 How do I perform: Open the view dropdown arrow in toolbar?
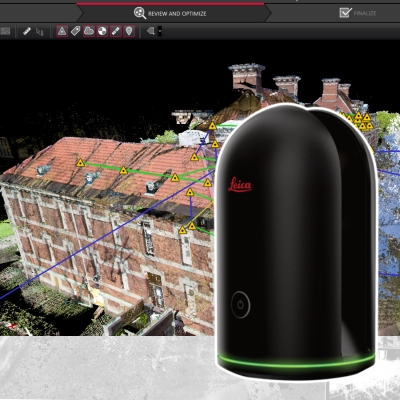(160, 31)
